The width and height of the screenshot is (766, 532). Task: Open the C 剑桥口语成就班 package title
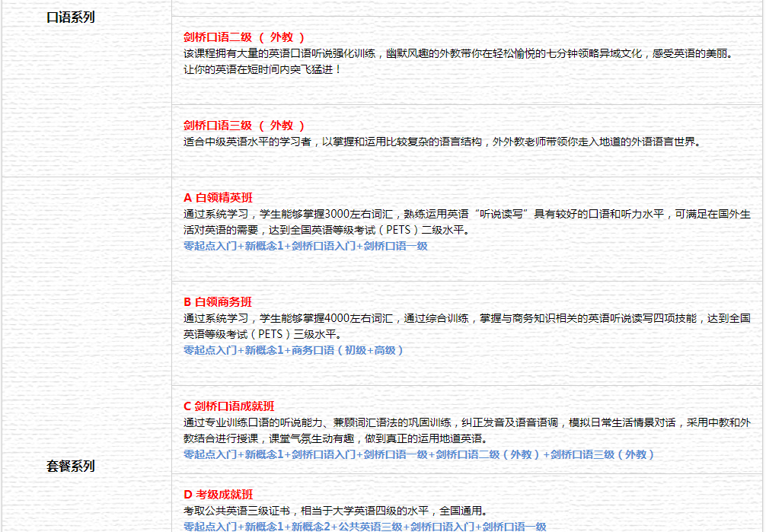[x=229, y=406]
